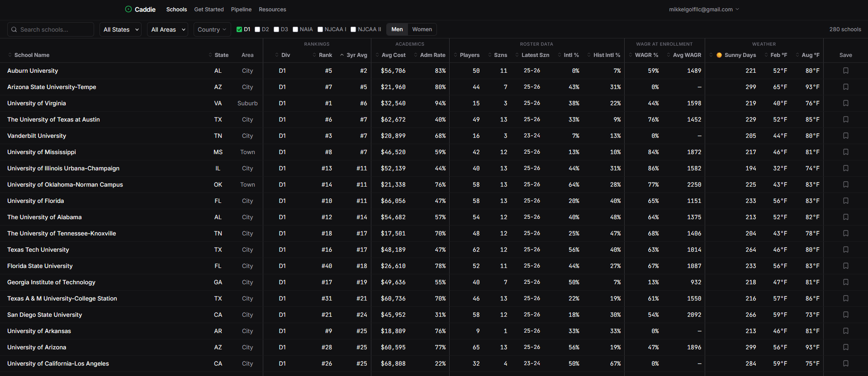The image size is (868, 376).
Task: Switch to Women teams
Action: click(x=422, y=29)
